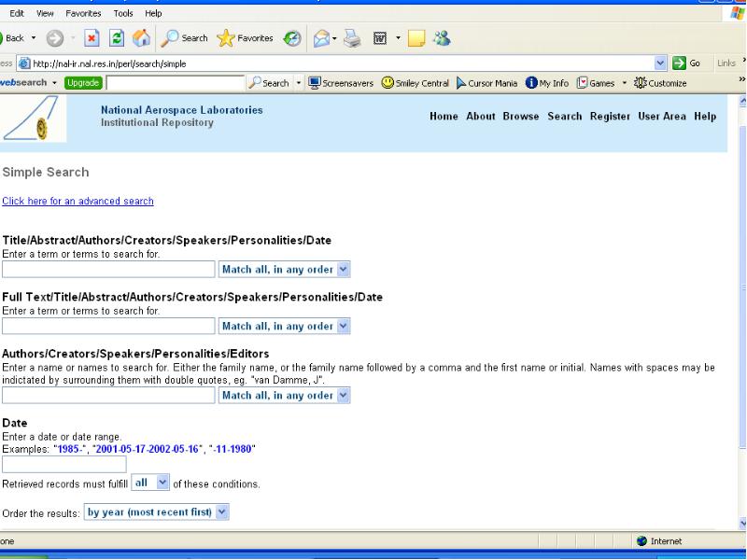Open the Search pane with the magnifier icon
The height and width of the screenshot is (560, 747).
[184, 38]
